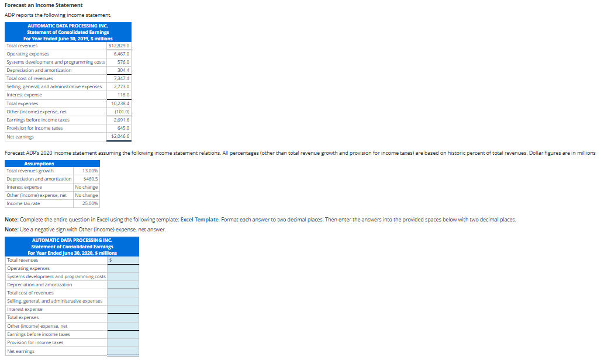Select earnings before taxes value 2,691.6
The height and width of the screenshot is (364, 601).
tap(122, 120)
